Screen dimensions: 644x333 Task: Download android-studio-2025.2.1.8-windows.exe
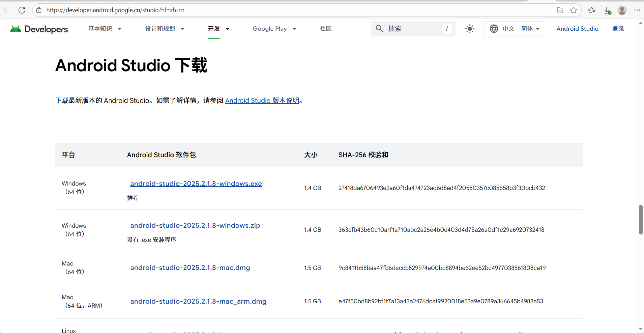click(196, 184)
